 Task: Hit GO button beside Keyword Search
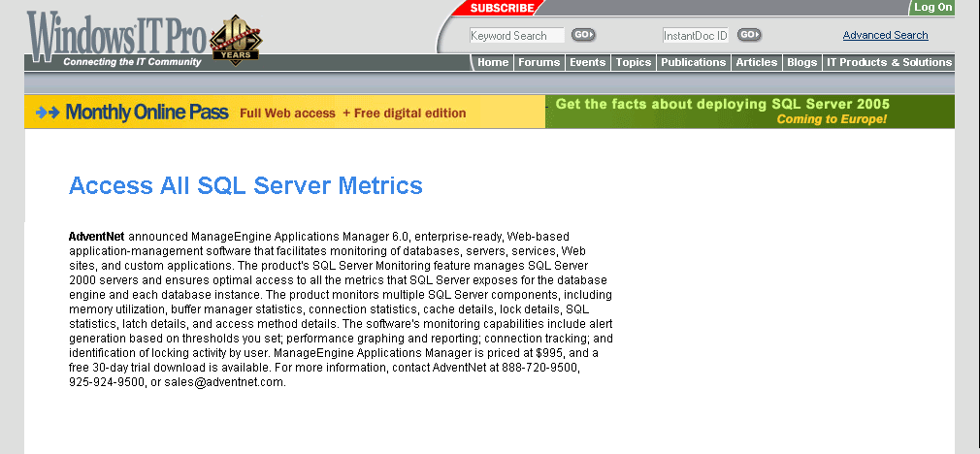583,35
